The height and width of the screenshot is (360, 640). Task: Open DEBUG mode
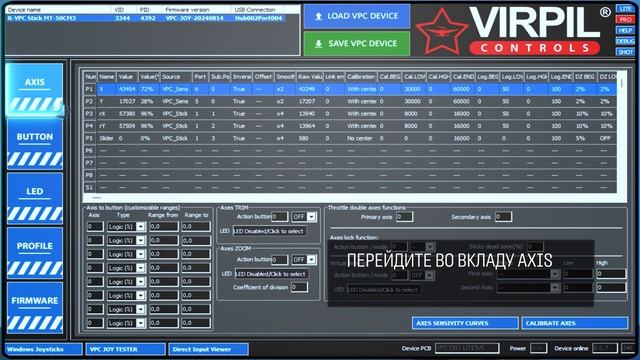pyautogui.click(x=625, y=41)
